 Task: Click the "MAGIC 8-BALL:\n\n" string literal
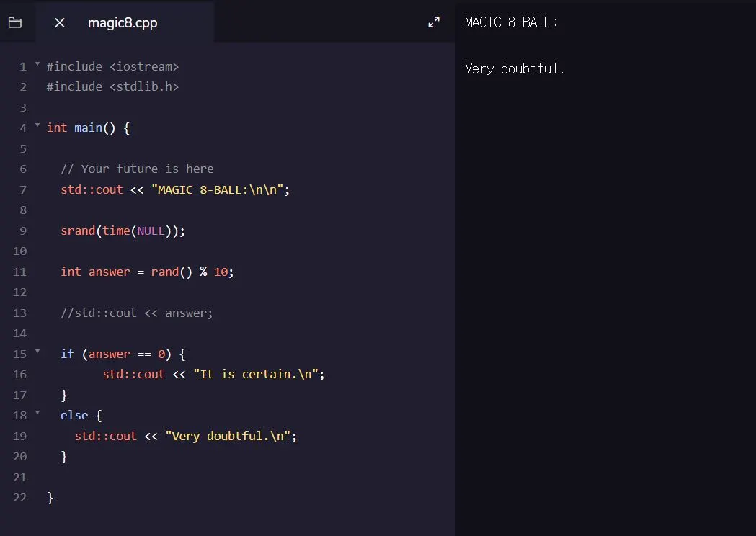[217, 190]
